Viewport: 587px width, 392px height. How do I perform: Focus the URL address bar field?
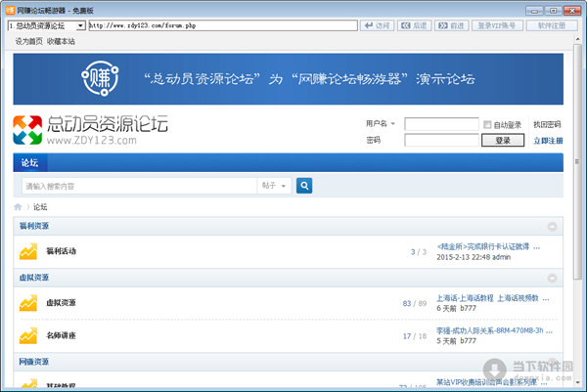[x=223, y=25]
